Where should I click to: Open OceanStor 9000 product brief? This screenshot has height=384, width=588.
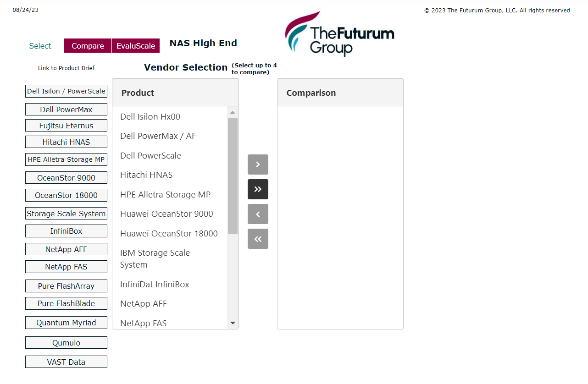pos(66,178)
